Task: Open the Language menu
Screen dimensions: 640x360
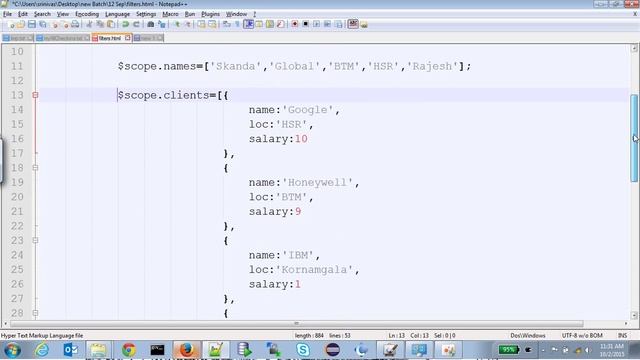Action: [x=117, y=14]
